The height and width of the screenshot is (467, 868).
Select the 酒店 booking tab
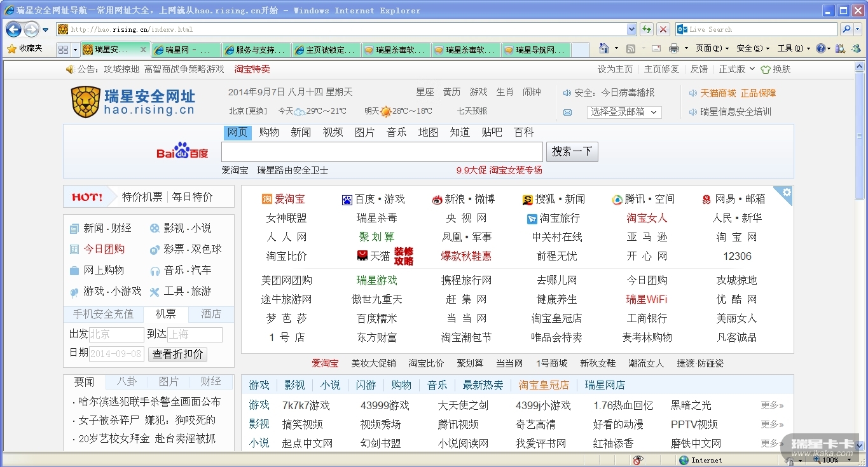(211, 314)
